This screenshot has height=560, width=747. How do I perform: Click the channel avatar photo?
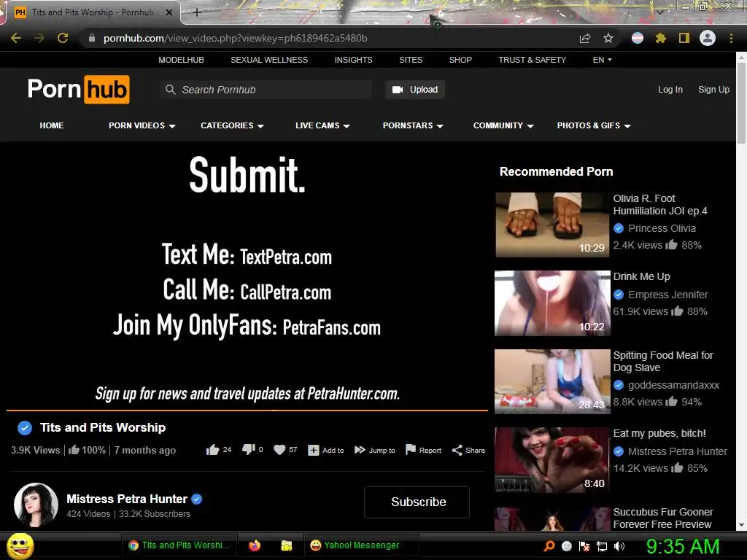(x=36, y=505)
